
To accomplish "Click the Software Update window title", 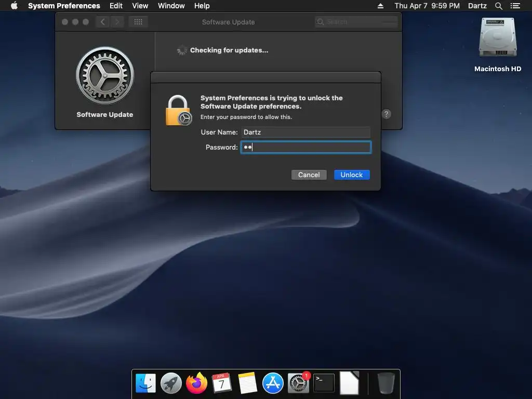I will point(229,22).
